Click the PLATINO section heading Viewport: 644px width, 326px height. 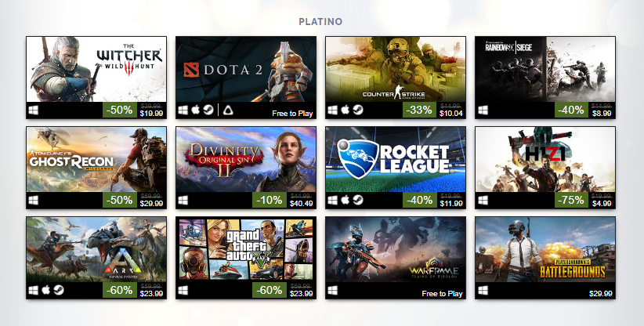pyautogui.click(x=320, y=21)
